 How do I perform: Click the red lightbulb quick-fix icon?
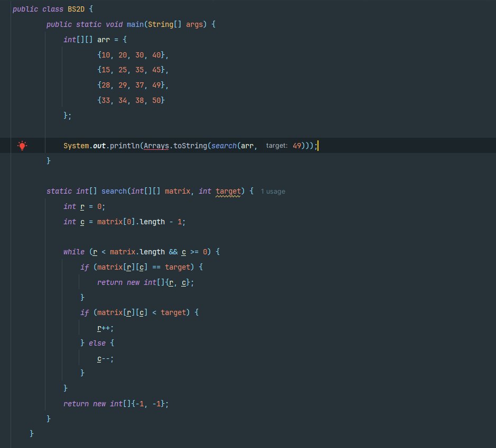click(x=22, y=146)
